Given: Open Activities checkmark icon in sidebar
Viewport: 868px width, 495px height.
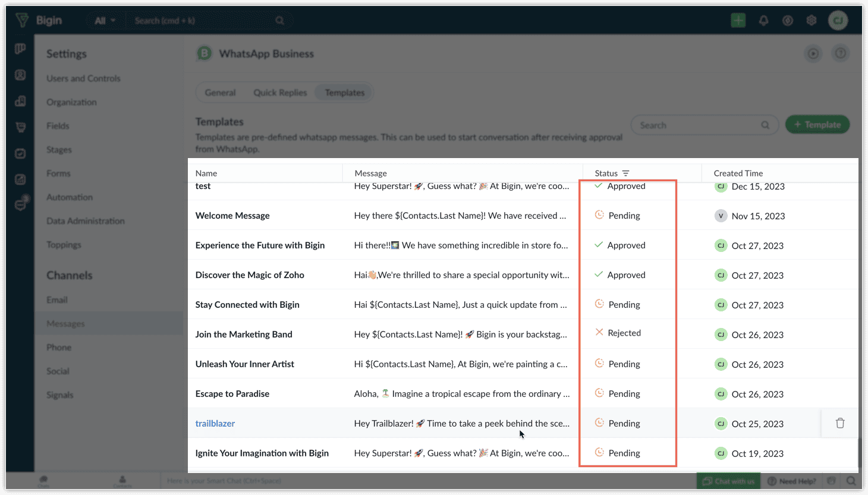Looking at the screenshot, I should [x=20, y=153].
